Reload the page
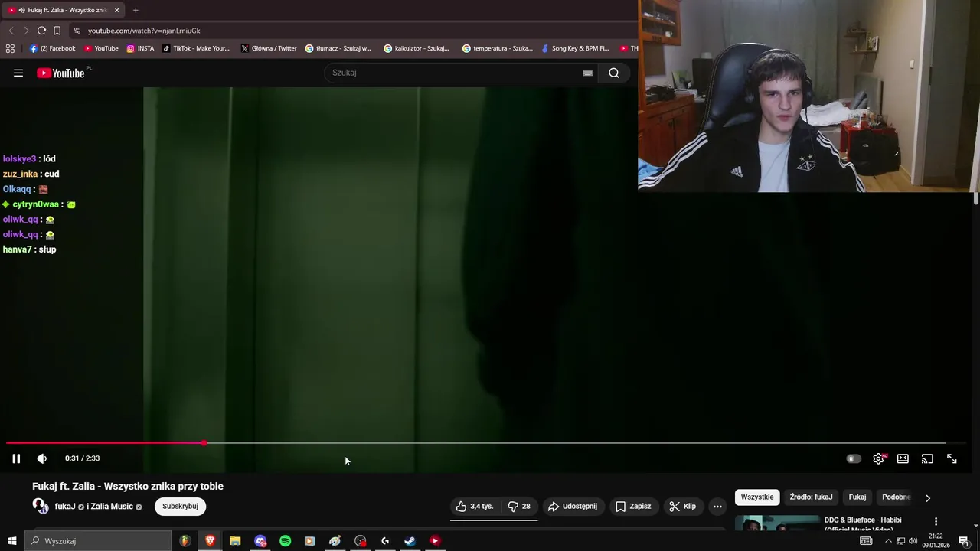 point(41,31)
